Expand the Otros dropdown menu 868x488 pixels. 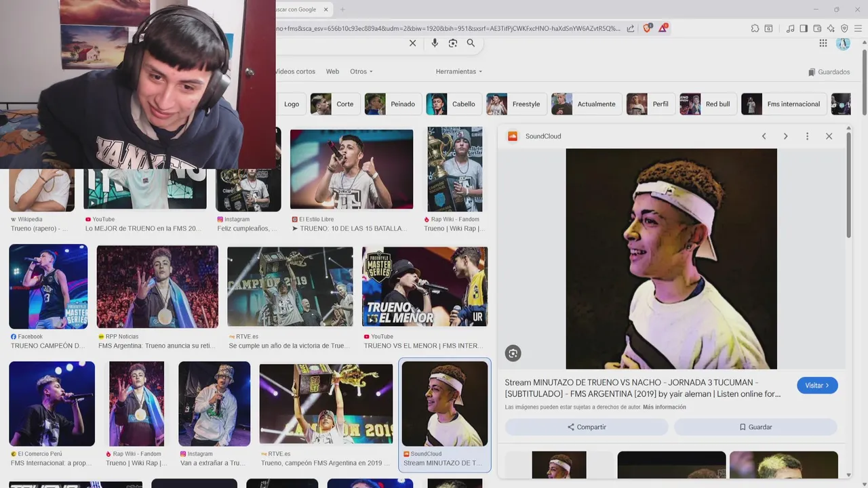coord(361,71)
